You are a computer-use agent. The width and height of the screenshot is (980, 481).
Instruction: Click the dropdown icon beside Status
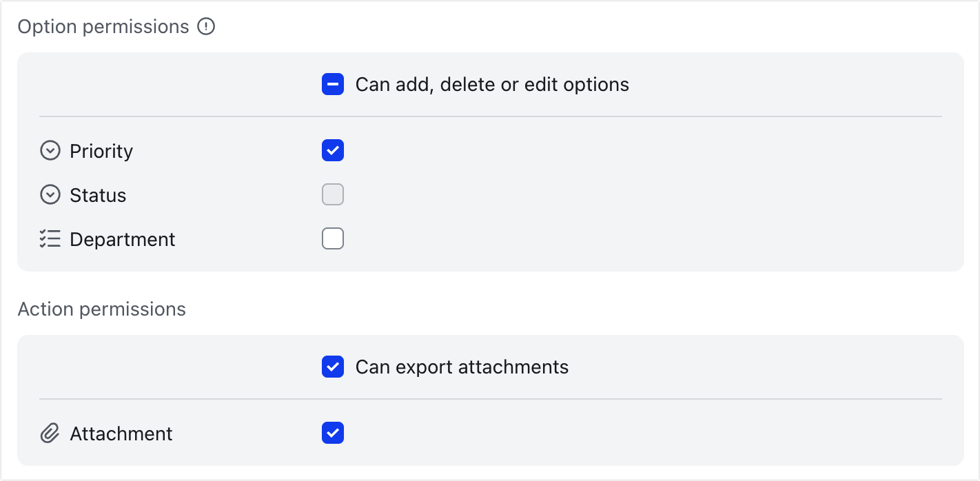[50, 194]
